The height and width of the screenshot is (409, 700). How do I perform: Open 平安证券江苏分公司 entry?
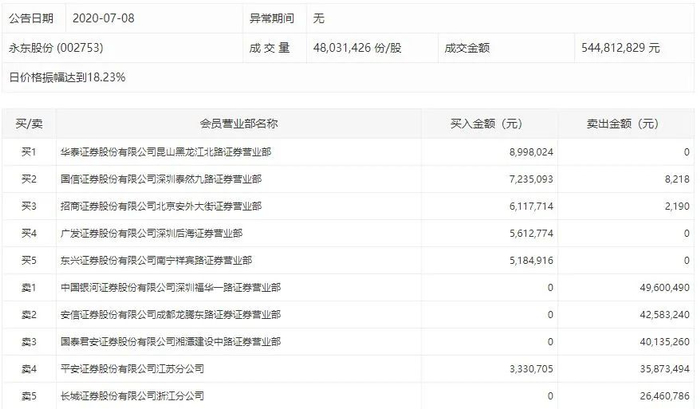click(133, 369)
